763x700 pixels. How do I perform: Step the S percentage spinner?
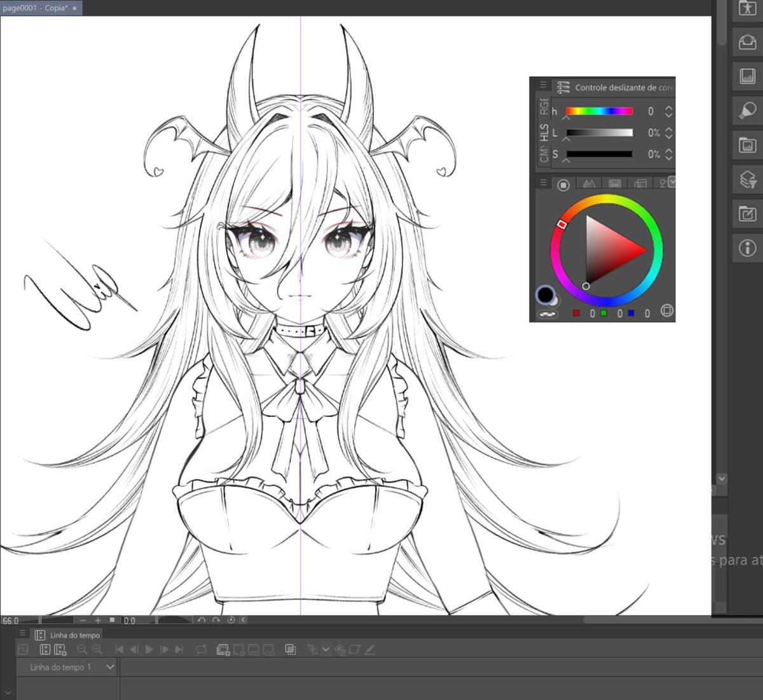[x=668, y=154]
